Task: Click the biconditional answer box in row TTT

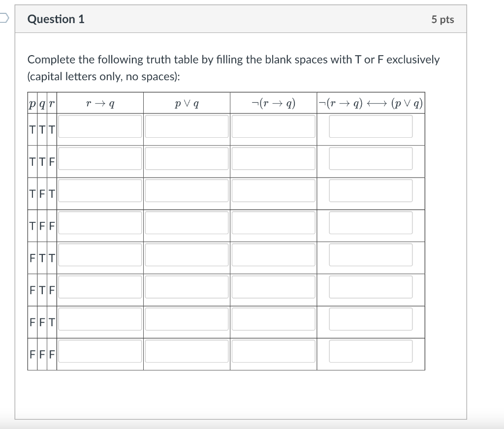Action: click(372, 126)
